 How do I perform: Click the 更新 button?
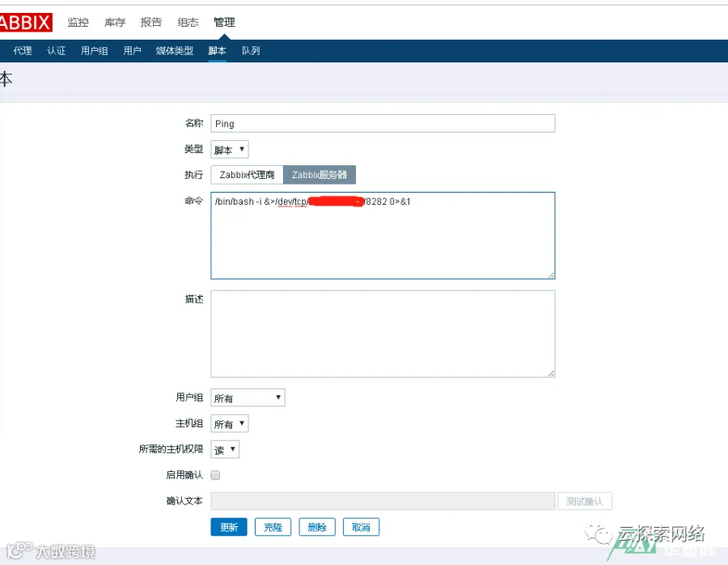[229, 527]
